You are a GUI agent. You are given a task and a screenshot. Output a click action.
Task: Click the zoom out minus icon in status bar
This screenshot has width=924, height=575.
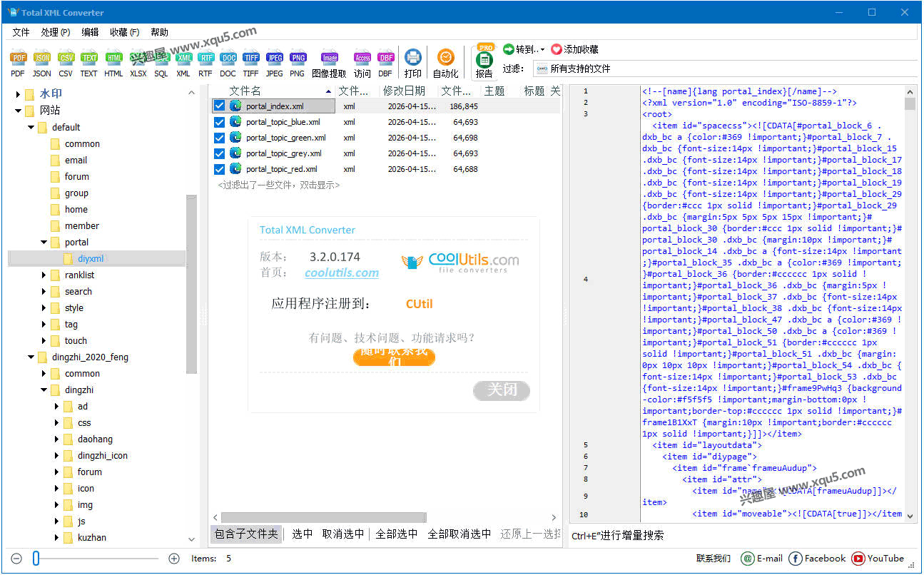17,559
